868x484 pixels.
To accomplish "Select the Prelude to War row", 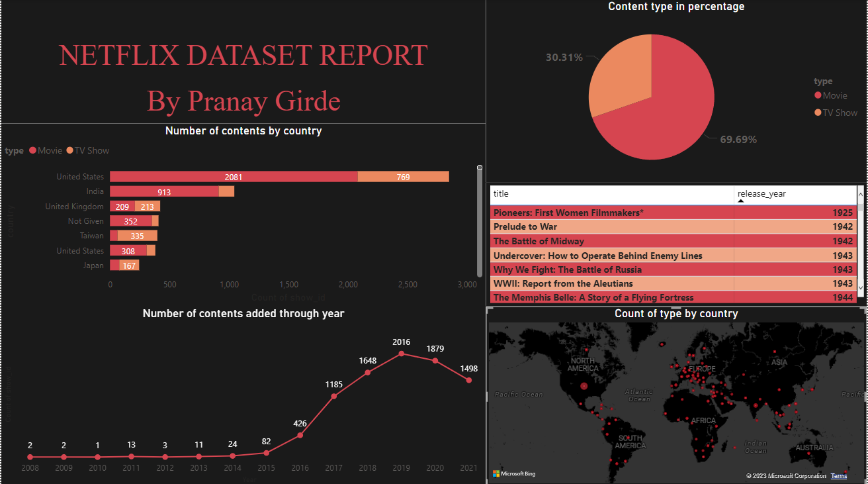I will point(673,226).
